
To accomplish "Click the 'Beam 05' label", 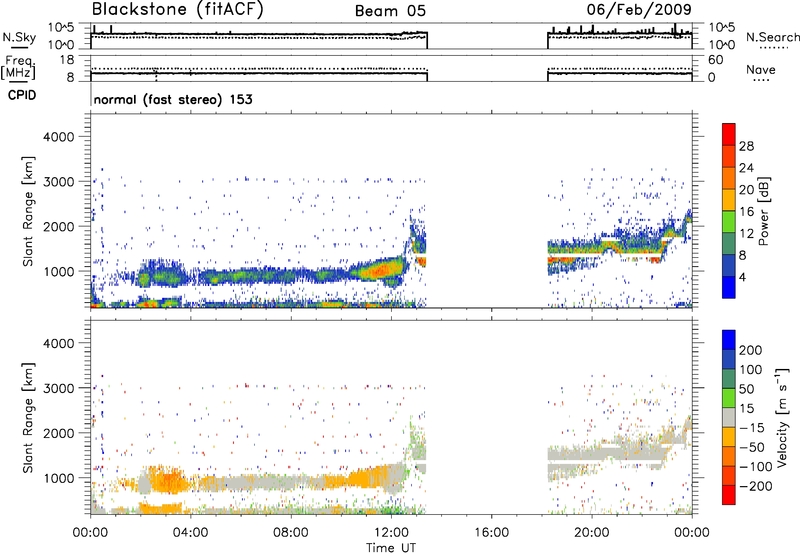I will (390, 11).
